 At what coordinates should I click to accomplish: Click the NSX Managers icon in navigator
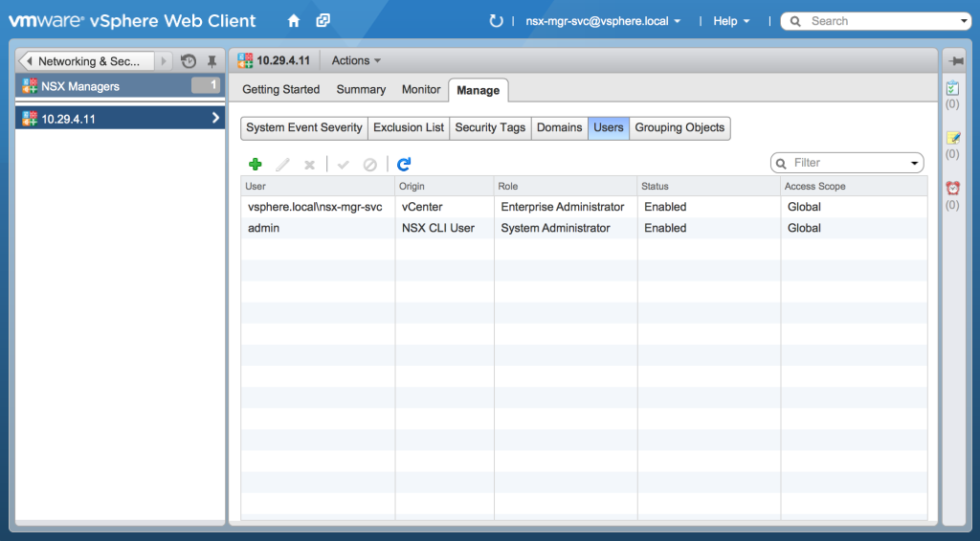(30, 86)
